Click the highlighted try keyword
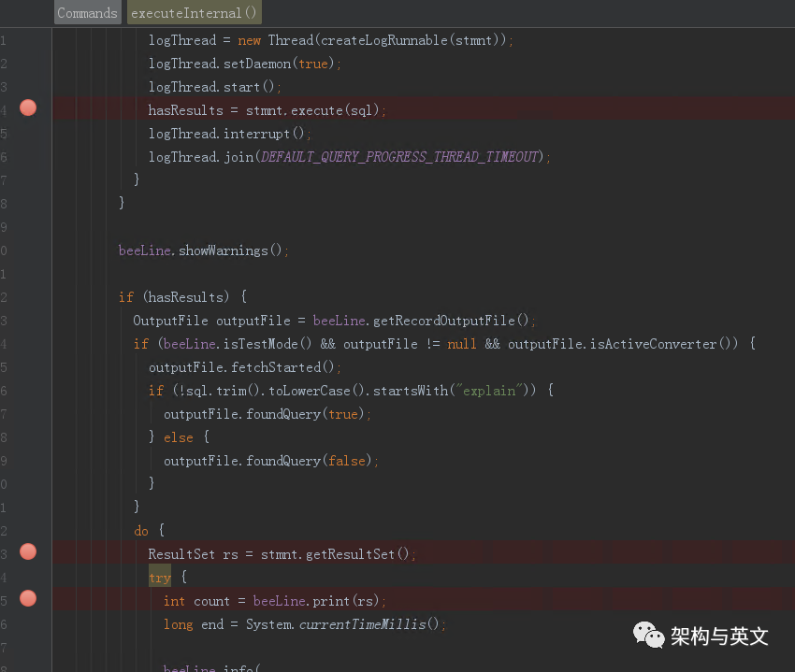 click(160, 578)
